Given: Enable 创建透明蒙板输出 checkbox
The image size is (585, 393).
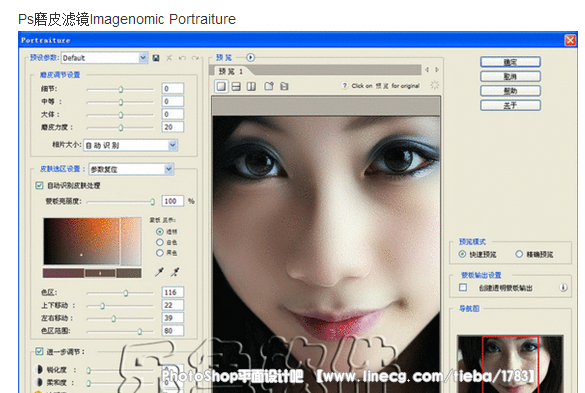Looking at the screenshot, I should tap(463, 287).
